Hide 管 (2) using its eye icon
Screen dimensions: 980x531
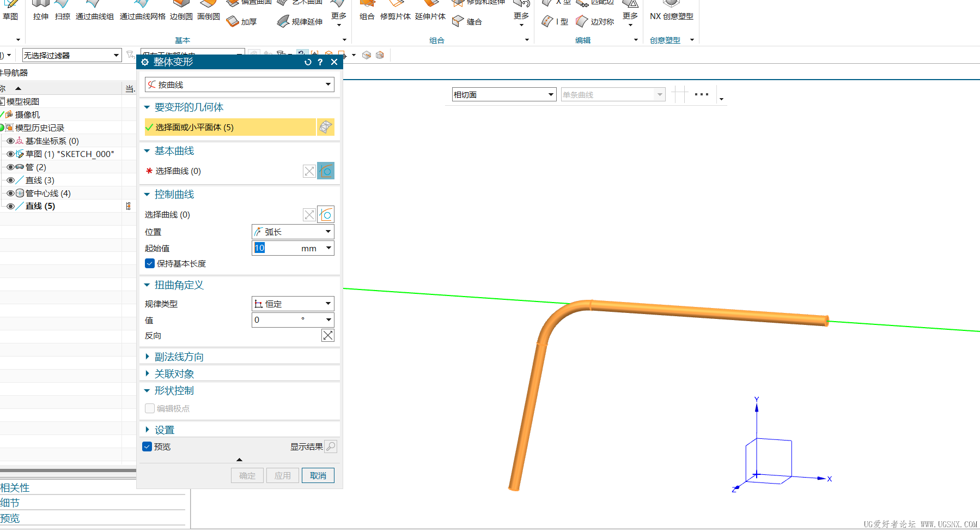click(x=10, y=167)
